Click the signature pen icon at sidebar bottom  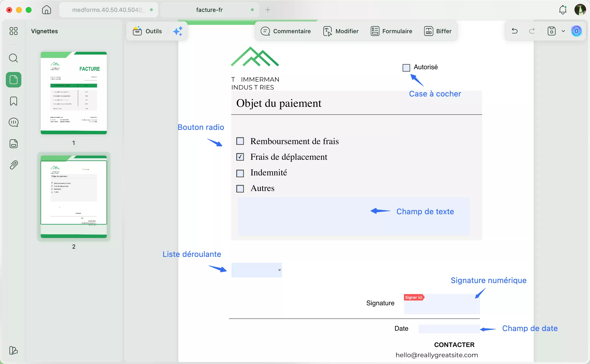(14, 350)
